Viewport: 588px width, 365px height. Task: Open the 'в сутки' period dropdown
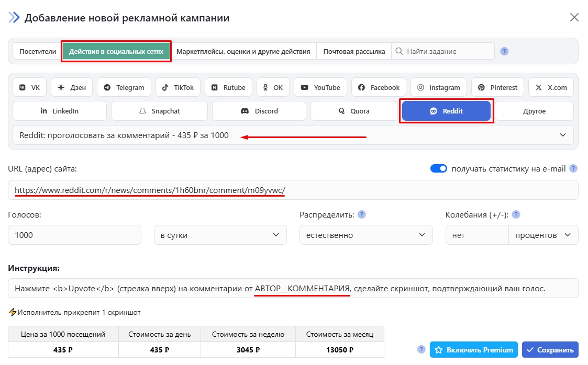point(220,235)
